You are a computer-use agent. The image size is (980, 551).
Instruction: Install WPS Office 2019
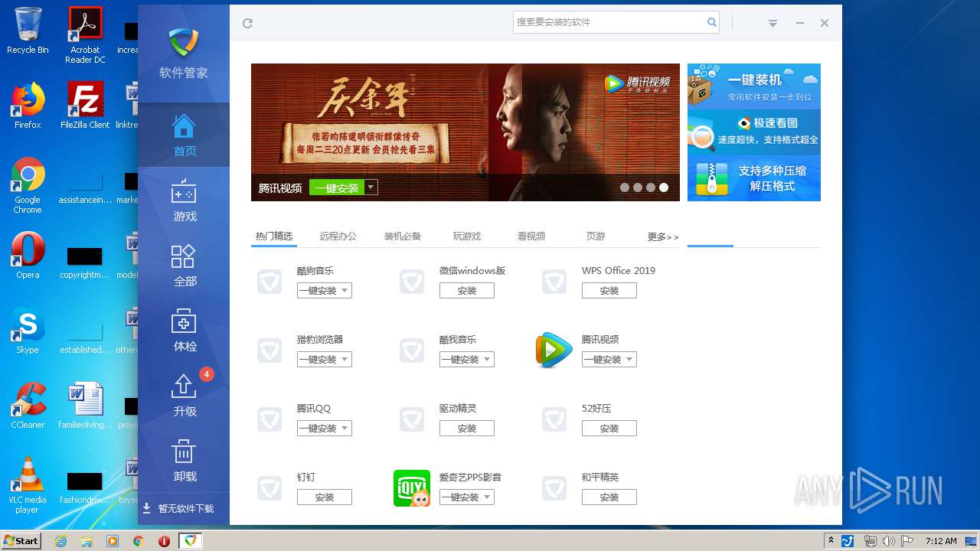coord(609,291)
